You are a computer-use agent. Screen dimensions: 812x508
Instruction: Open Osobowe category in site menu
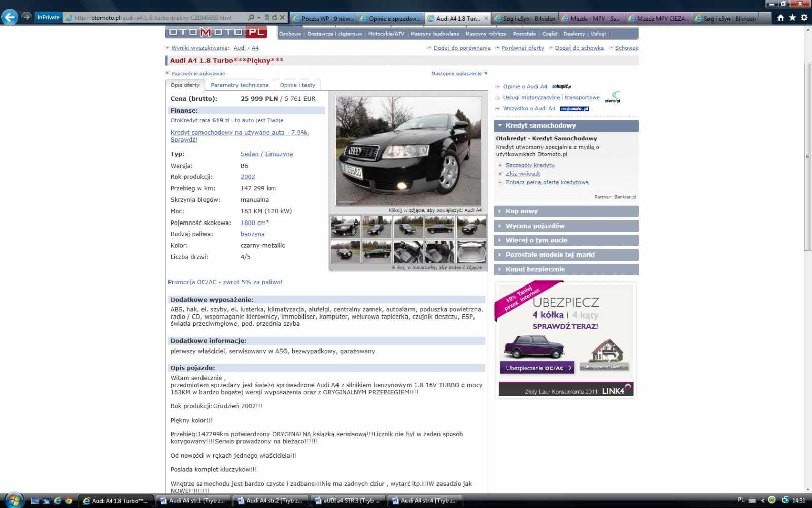pos(290,34)
